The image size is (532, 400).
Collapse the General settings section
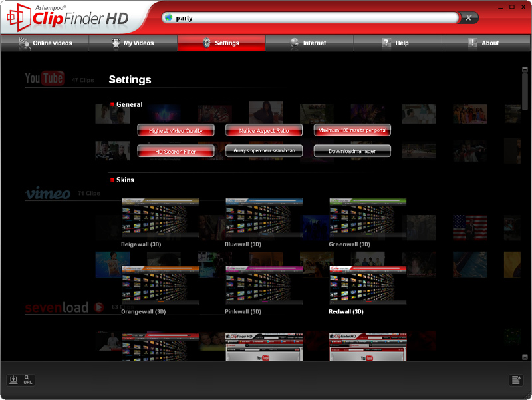[x=111, y=104]
